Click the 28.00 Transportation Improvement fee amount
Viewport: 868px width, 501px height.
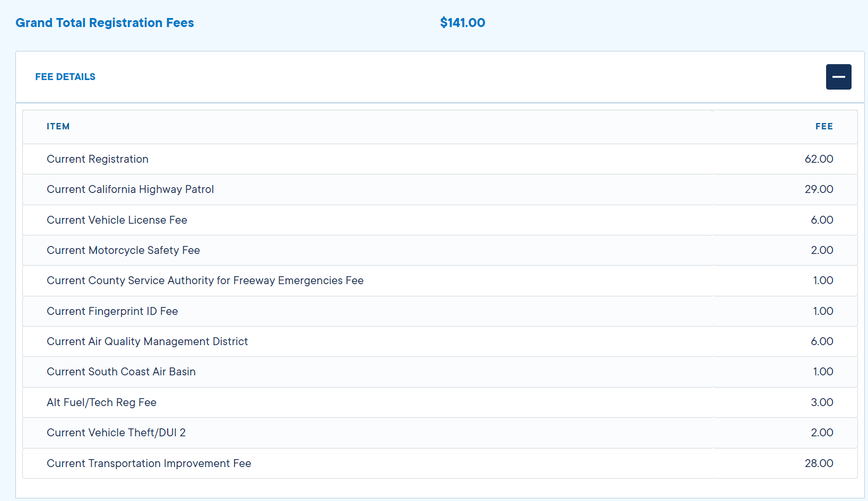point(818,463)
